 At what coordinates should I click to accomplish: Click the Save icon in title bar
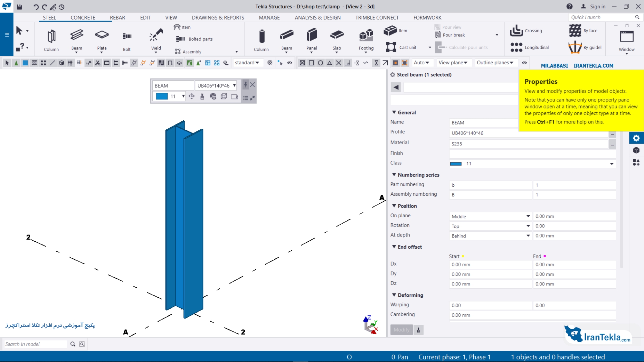[x=20, y=7]
